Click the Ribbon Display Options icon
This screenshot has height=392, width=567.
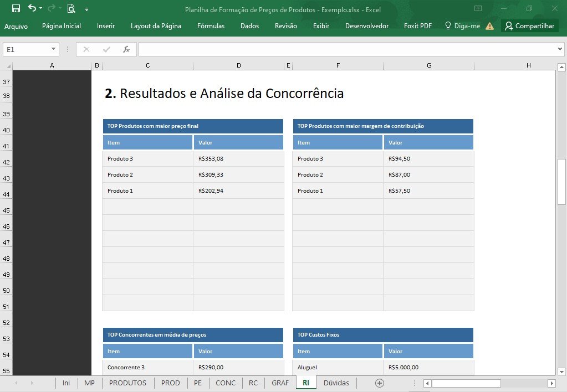[478, 8]
